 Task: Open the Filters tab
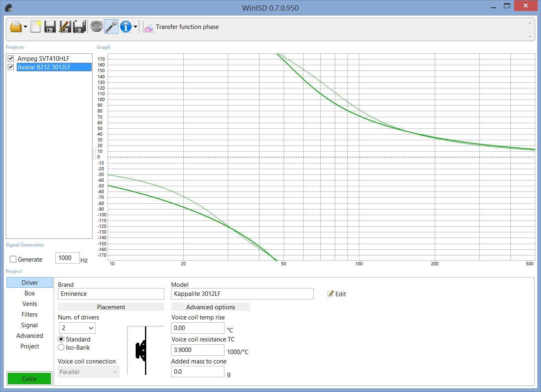click(30, 314)
